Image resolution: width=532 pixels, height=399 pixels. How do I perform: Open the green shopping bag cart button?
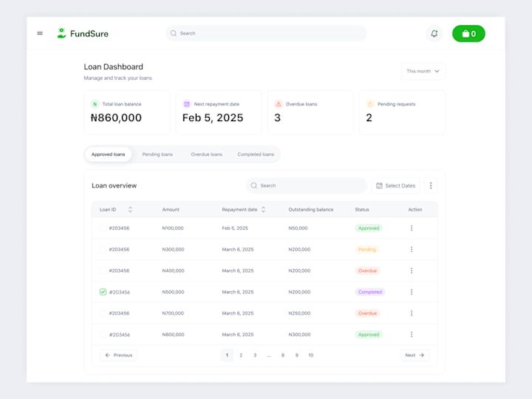468,33
